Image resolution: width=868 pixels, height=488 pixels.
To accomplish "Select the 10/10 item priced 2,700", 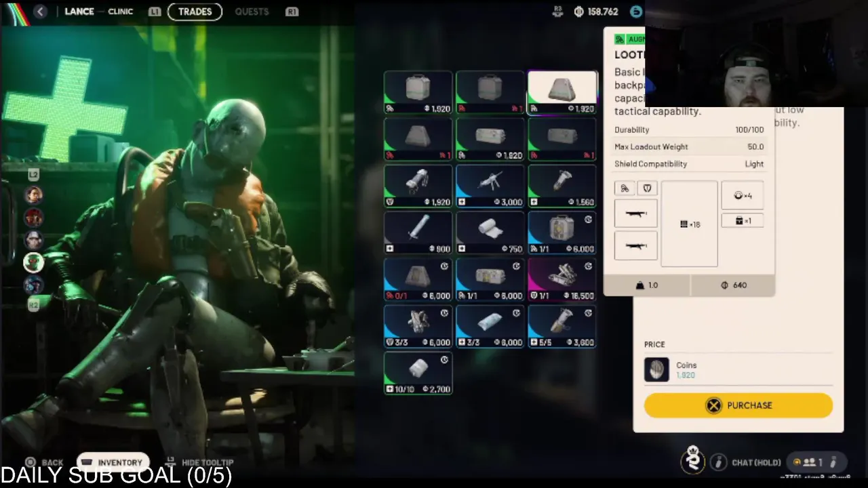I will pos(418,373).
